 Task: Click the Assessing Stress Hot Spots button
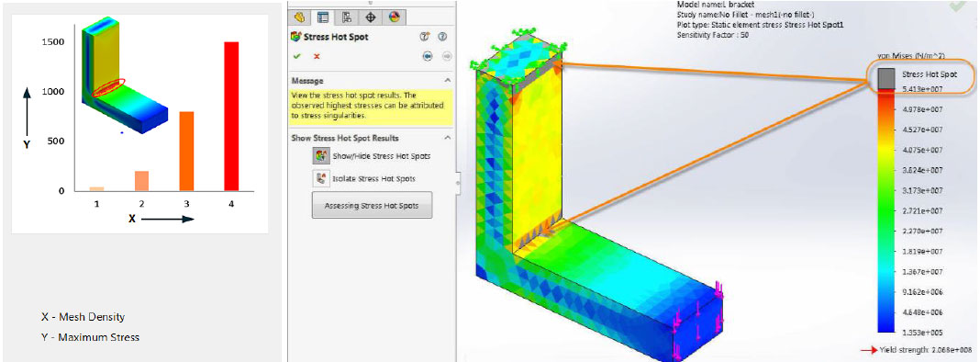[x=372, y=206]
